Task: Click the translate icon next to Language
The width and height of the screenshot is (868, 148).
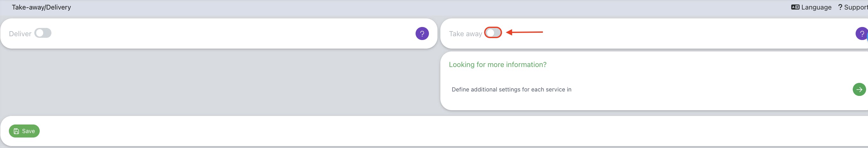Action: 795,7
